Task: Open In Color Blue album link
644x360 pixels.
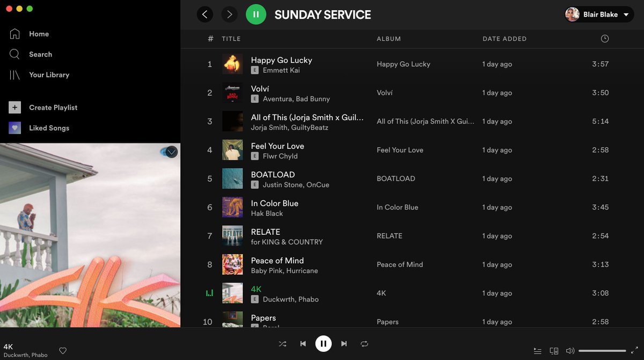Action: (x=398, y=207)
